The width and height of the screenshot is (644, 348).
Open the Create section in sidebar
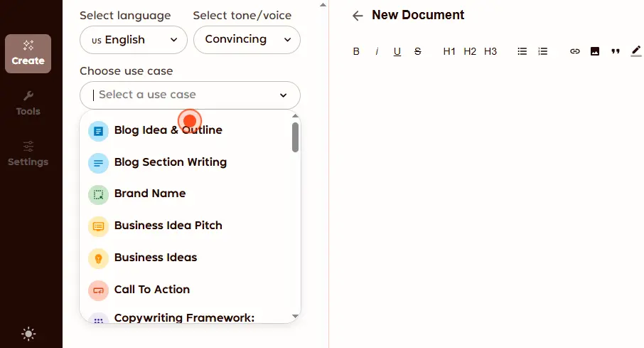pyautogui.click(x=28, y=53)
